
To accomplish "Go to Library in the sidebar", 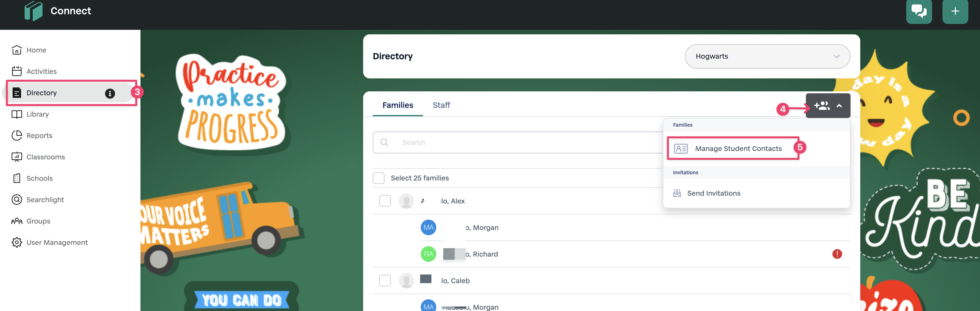I will tap(38, 114).
